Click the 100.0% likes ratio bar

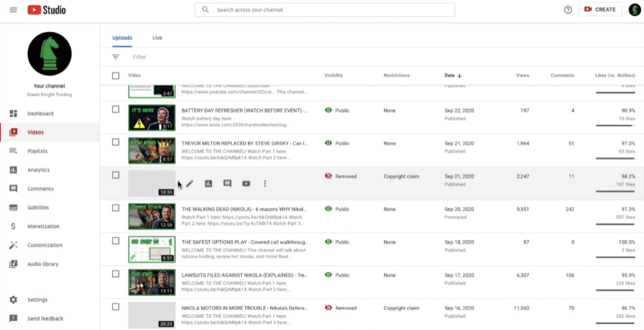[615, 257]
